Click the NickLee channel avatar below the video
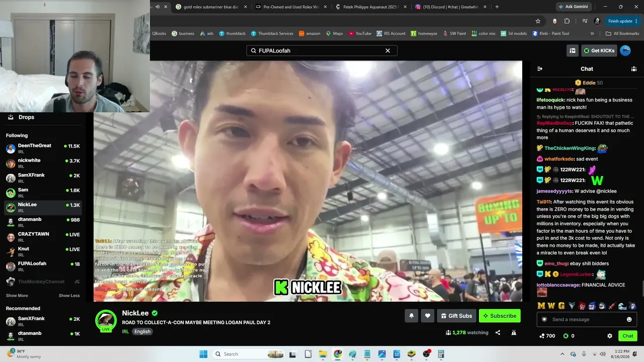The height and width of the screenshot is (362, 644). (106, 321)
